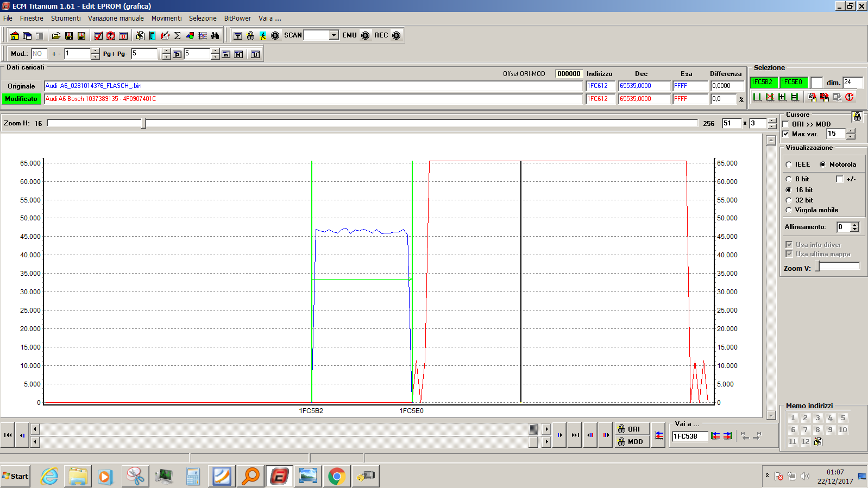Select the IEEE radio button

789,164
